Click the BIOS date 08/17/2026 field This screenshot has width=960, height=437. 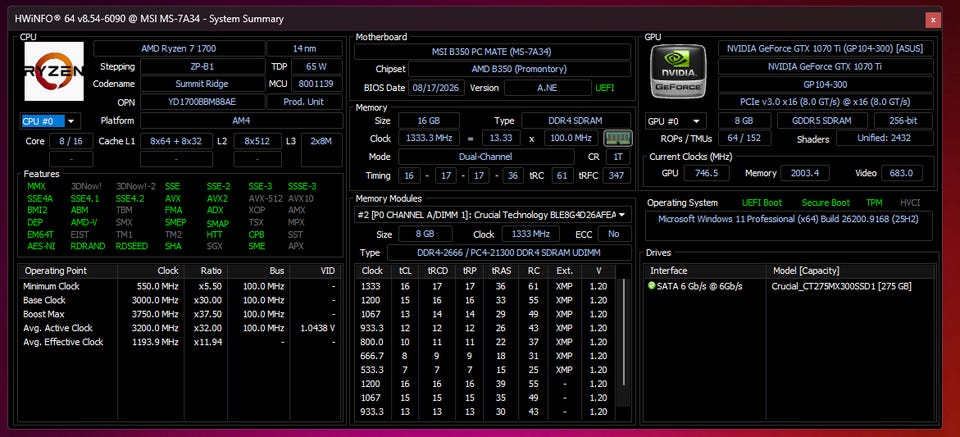click(437, 88)
